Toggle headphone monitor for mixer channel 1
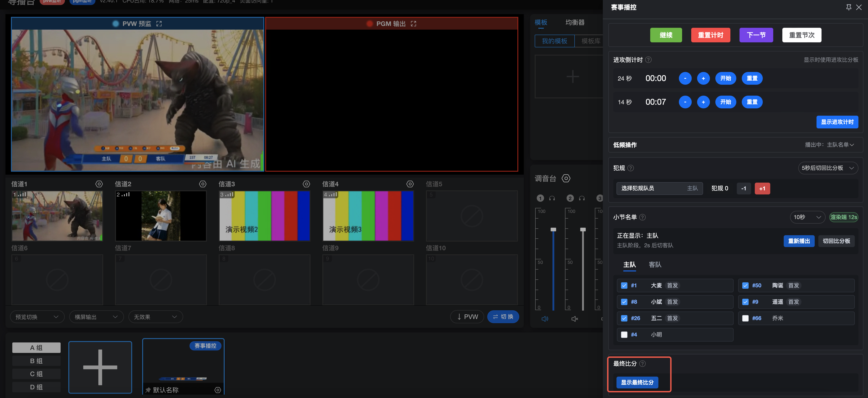 click(552, 198)
